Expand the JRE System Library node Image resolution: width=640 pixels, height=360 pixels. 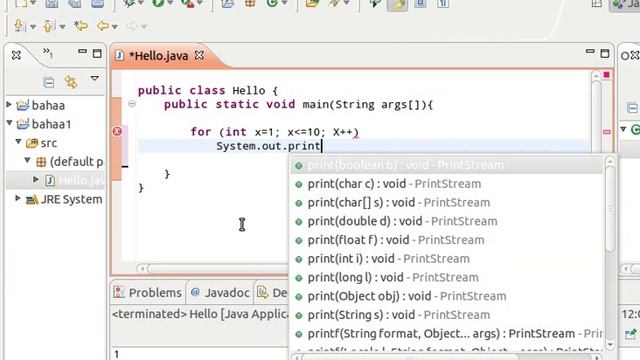click(x=18, y=198)
